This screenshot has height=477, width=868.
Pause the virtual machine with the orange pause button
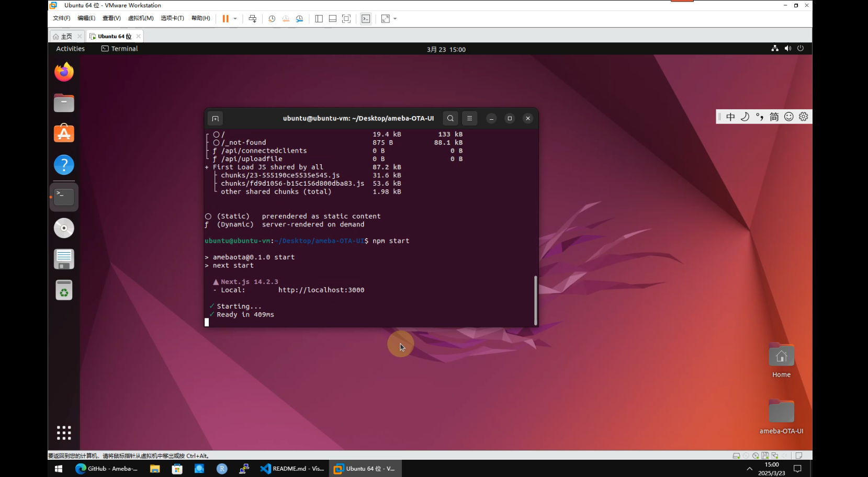coord(226,18)
